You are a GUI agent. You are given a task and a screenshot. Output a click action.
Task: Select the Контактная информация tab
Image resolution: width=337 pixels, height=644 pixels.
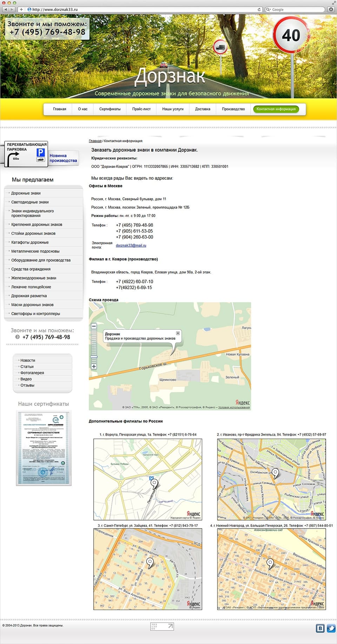point(276,109)
